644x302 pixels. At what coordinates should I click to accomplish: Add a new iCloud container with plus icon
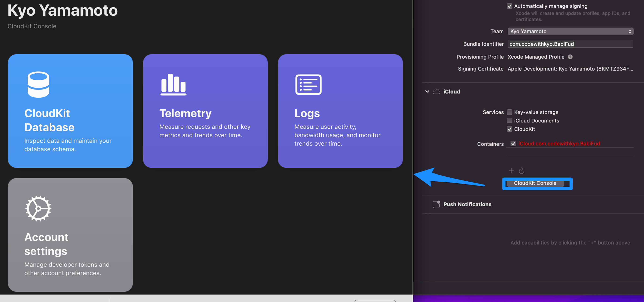(x=511, y=171)
